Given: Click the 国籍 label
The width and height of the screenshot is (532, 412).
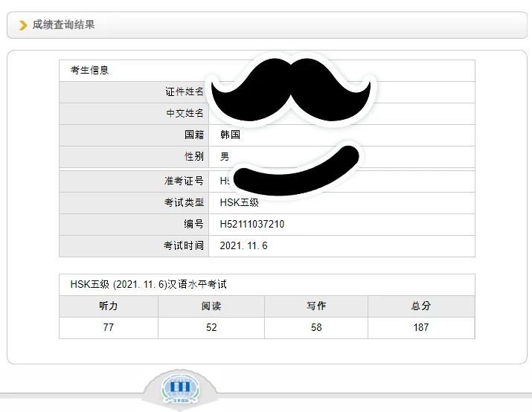Looking at the screenshot, I should pos(194,135).
